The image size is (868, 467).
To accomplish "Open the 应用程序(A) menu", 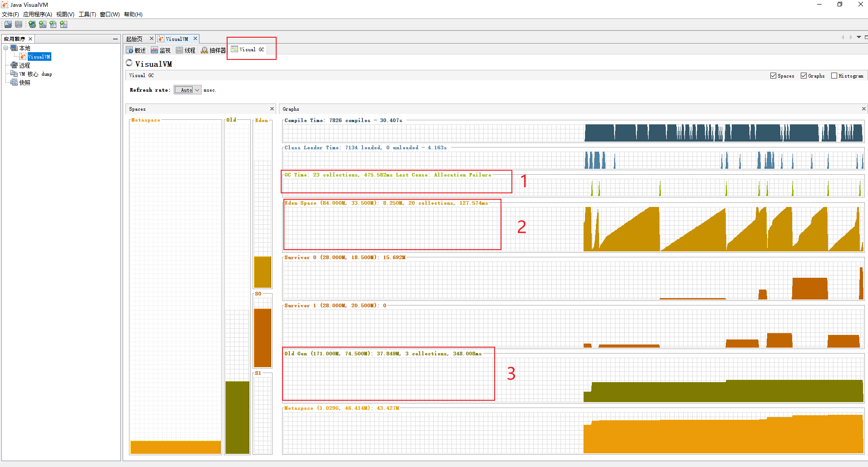I will tap(38, 15).
